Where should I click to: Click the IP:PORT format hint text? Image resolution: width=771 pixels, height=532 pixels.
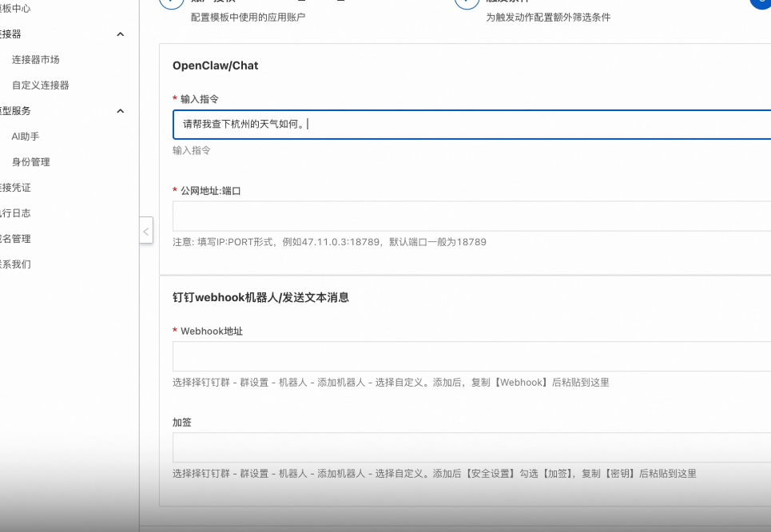pyautogui.click(x=329, y=242)
